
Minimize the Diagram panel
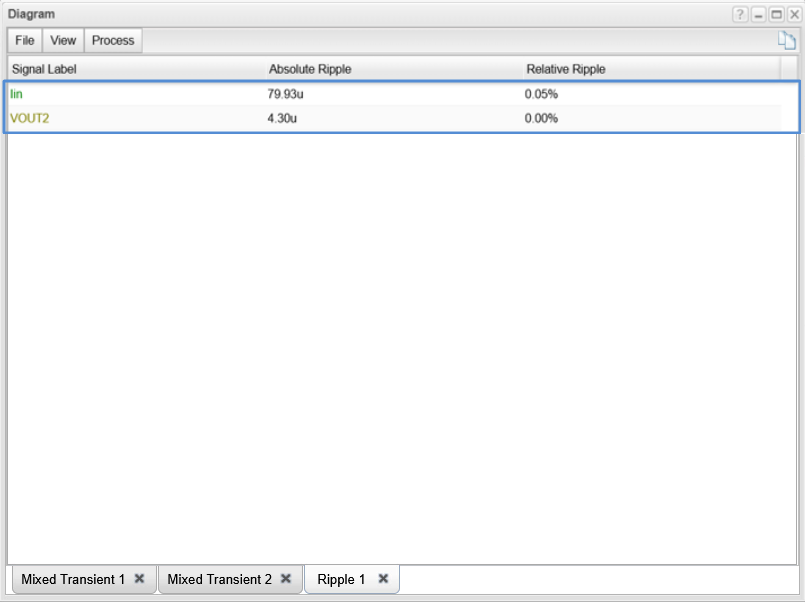click(x=758, y=15)
